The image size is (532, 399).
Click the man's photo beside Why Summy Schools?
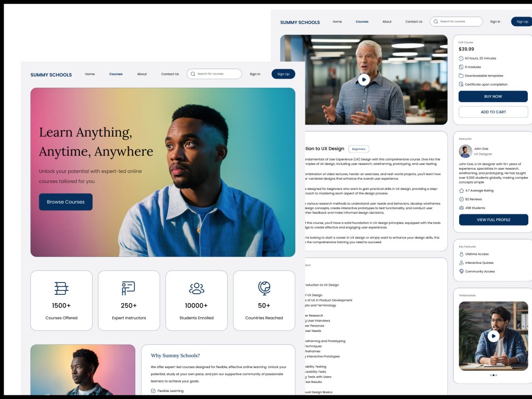[x=83, y=370]
